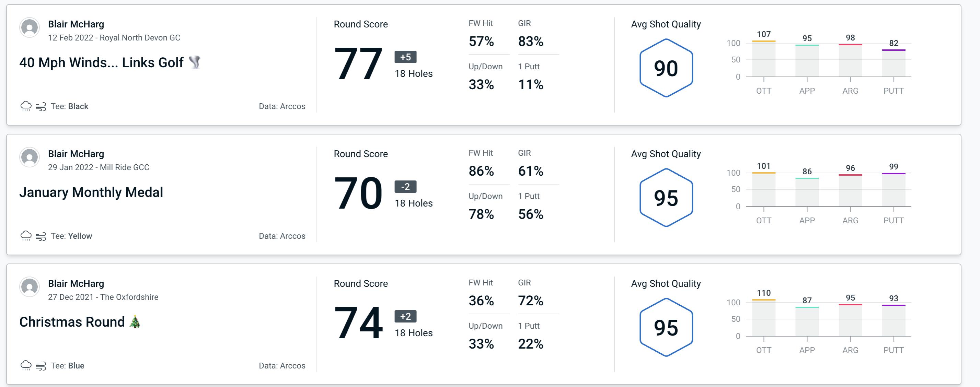Screen dimensions: 980x387
Task: Click the tee/bag icon beside Black tee
Action: tap(40, 105)
